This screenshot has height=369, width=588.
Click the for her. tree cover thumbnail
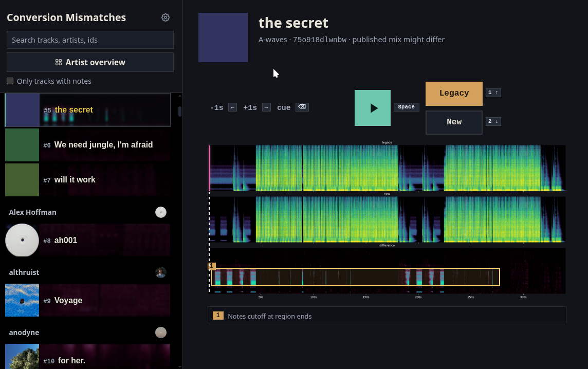click(22, 356)
